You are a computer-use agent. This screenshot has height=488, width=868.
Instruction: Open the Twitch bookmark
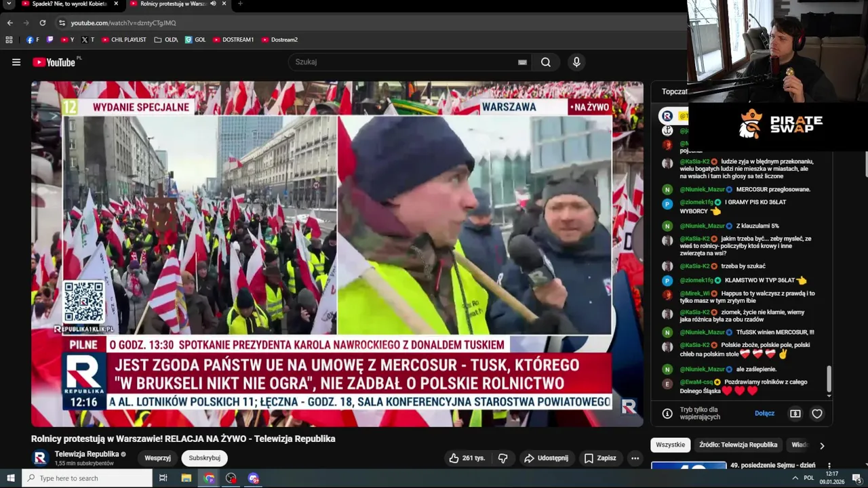[50, 40]
